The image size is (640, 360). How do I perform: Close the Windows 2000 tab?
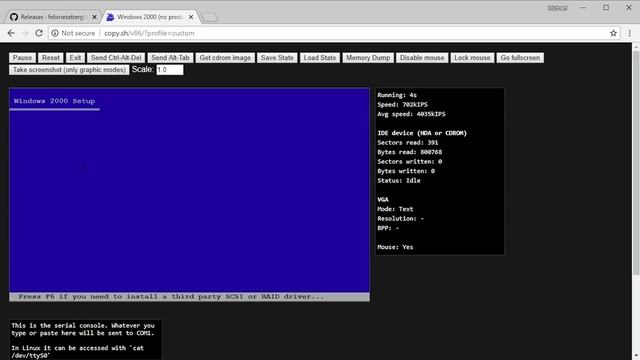(191, 17)
